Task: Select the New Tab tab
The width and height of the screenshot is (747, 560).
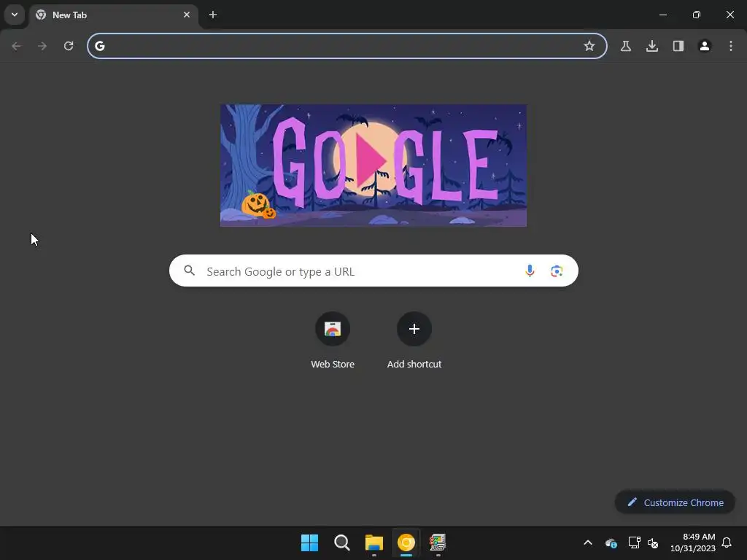Action: (x=114, y=15)
